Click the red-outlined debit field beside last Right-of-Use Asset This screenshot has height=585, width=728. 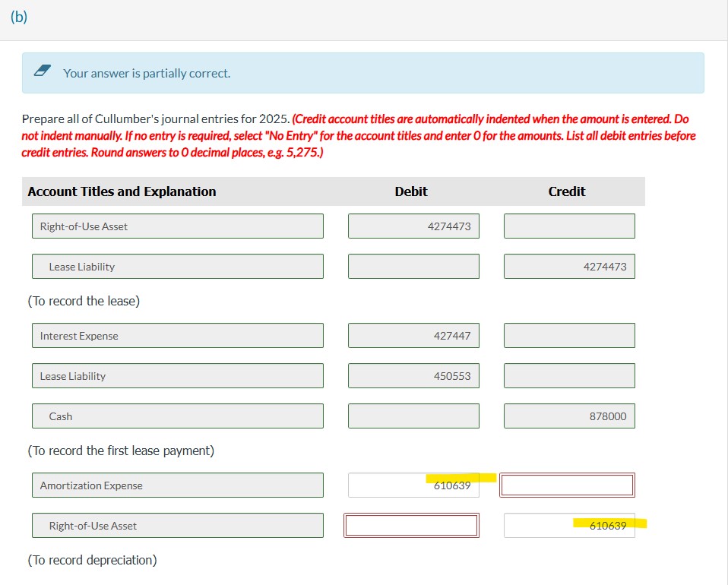click(411, 526)
